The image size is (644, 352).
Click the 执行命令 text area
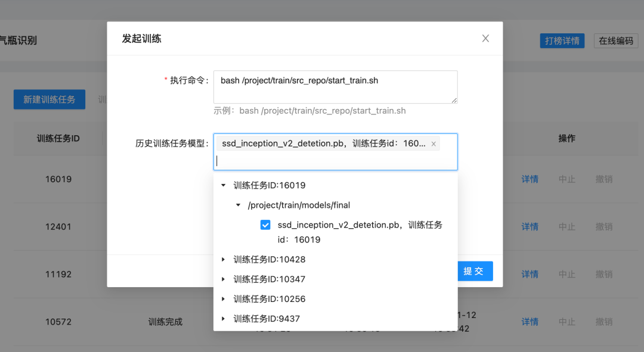pyautogui.click(x=336, y=87)
